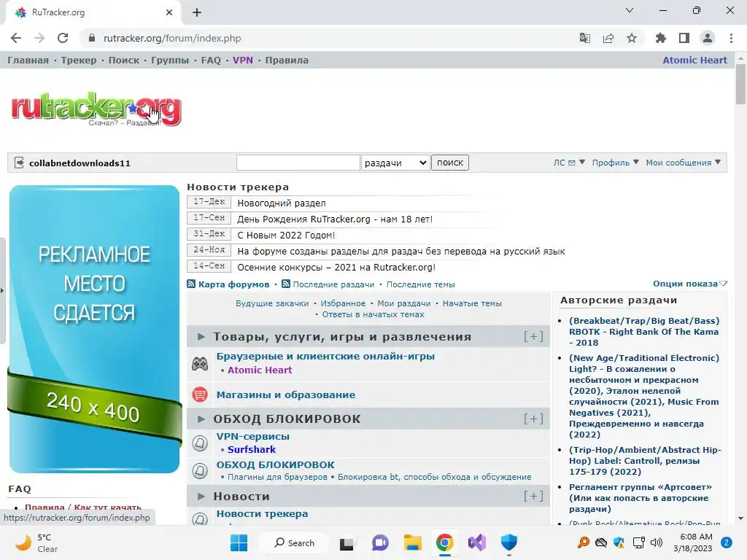Open Трекер in top navigation
The width and height of the screenshot is (747, 560).
click(x=79, y=61)
